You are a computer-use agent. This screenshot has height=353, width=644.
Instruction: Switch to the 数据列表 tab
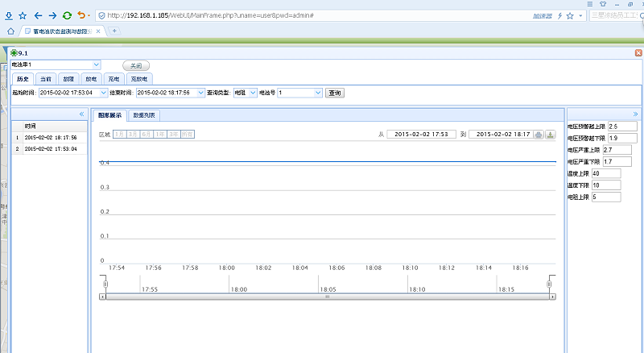coord(146,115)
